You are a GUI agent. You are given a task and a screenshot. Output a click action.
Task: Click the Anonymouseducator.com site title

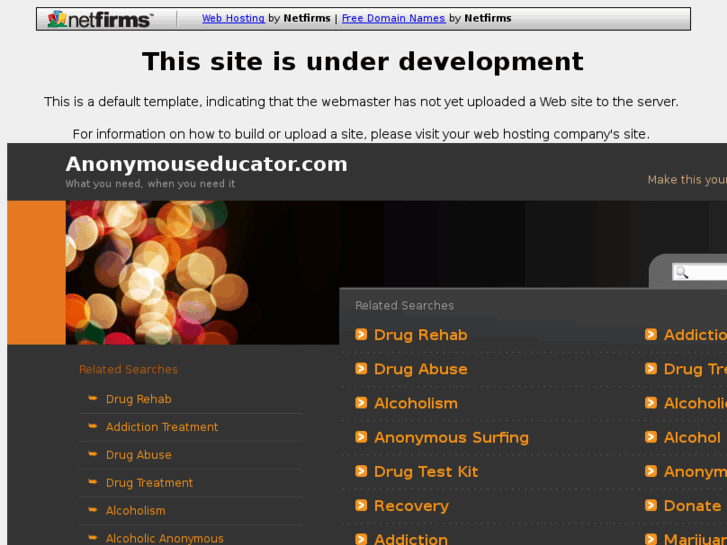pyautogui.click(x=206, y=164)
